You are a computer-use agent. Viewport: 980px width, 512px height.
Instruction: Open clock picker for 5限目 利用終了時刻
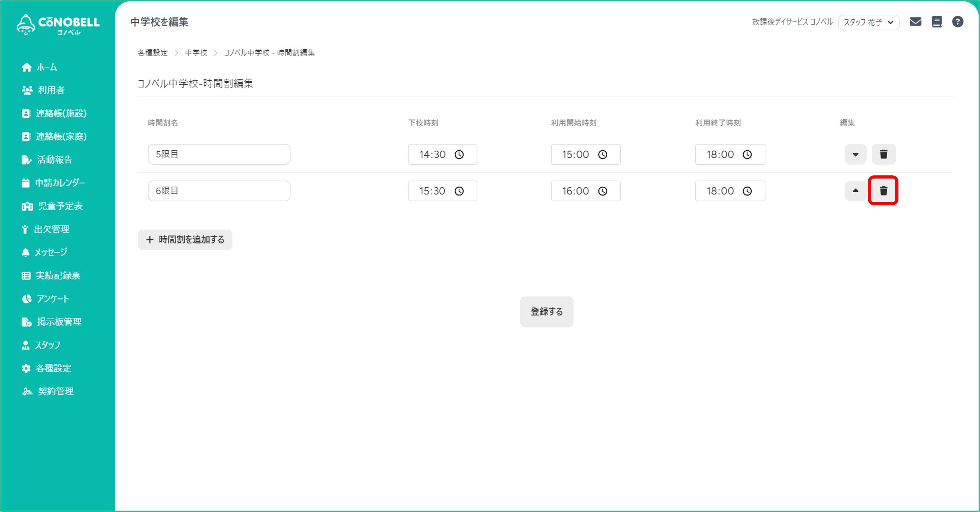(x=747, y=154)
